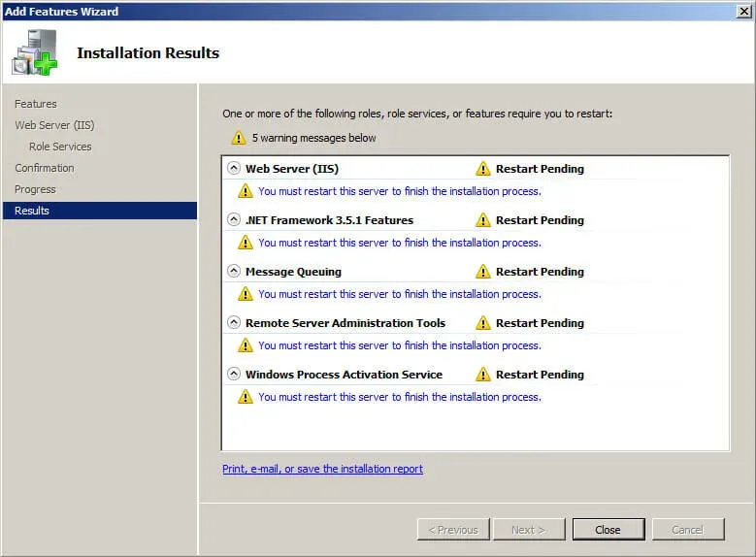Viewport: 756px width, 557px height.
Task: Click 'Restart Pending' text for Windows Process Activation Service
Action: (540, 375)
